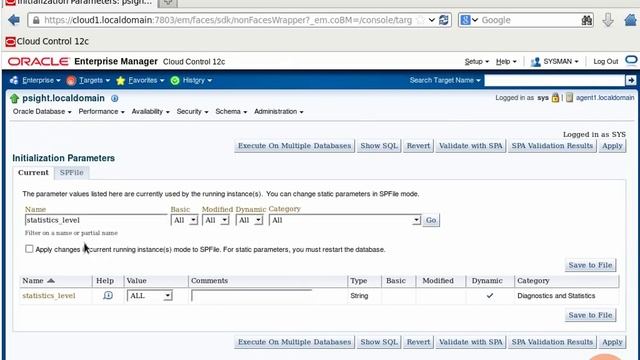Run target search with the arrow button
This screenshot has width=640, height=360.
pos(631,80)
